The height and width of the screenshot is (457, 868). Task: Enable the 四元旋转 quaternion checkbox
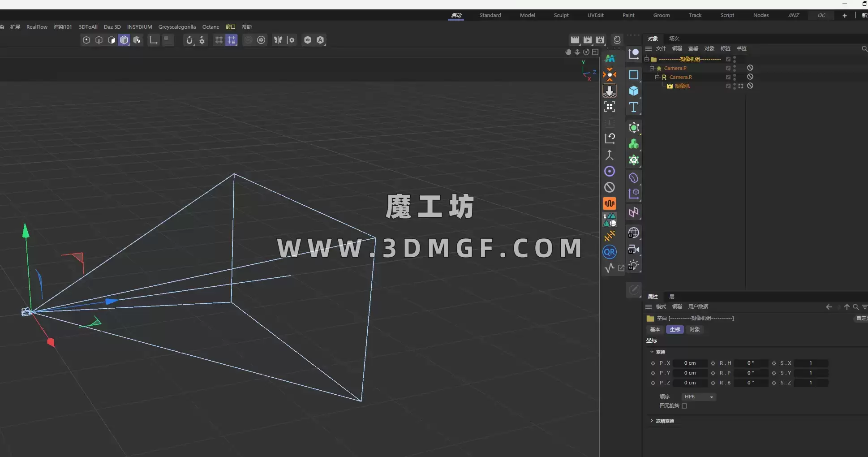pos(684,406)
